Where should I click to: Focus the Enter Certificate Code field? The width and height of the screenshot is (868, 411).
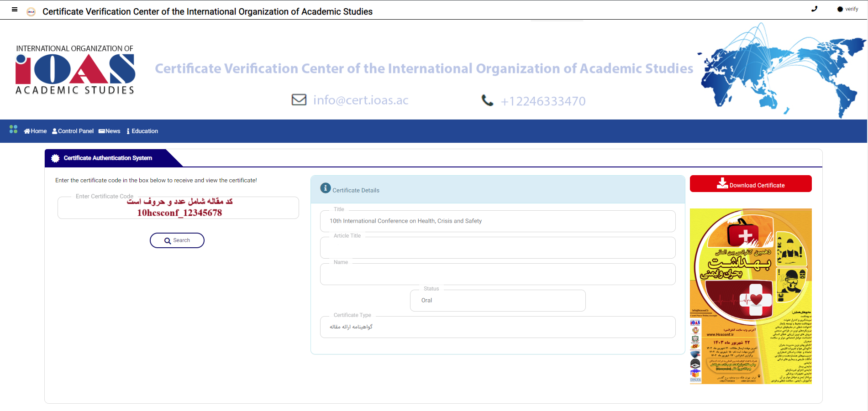pyautogui.click(x=178, y=208)
